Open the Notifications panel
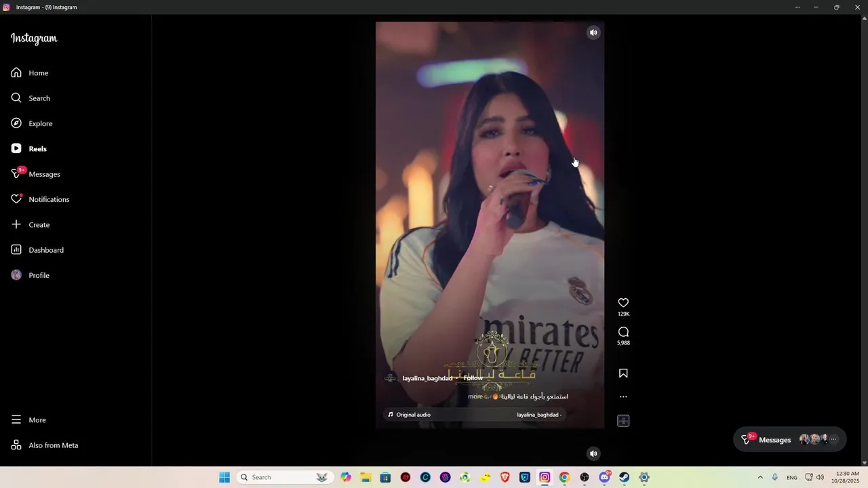 coord(40,199)
